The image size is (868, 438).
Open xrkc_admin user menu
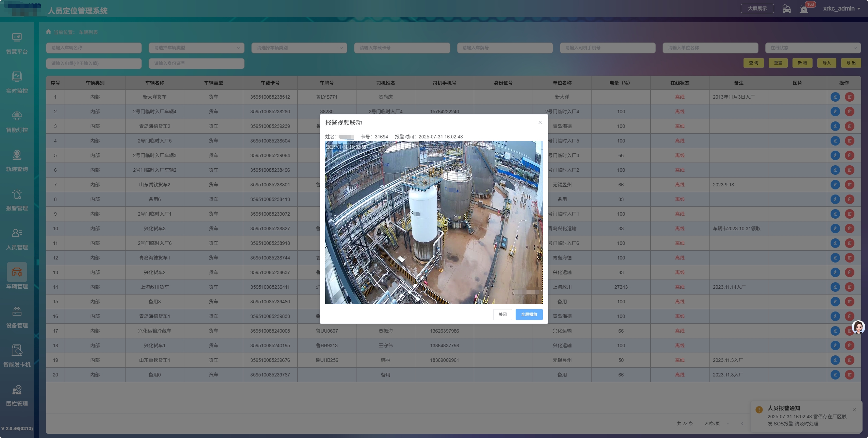[x=841, y=9]
